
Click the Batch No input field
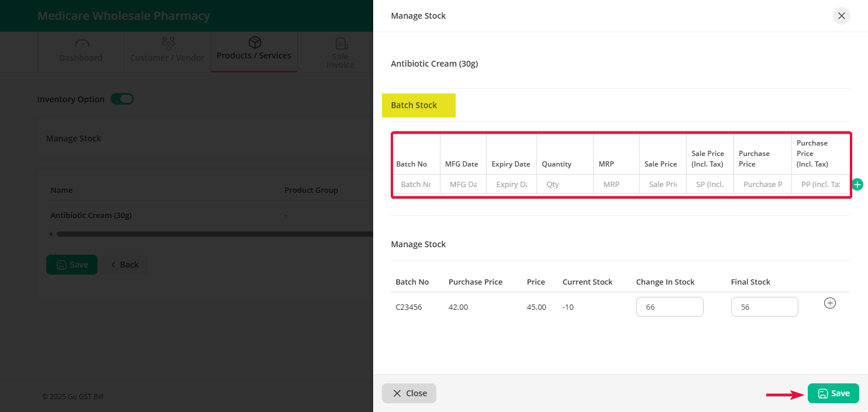coord(415,184)
